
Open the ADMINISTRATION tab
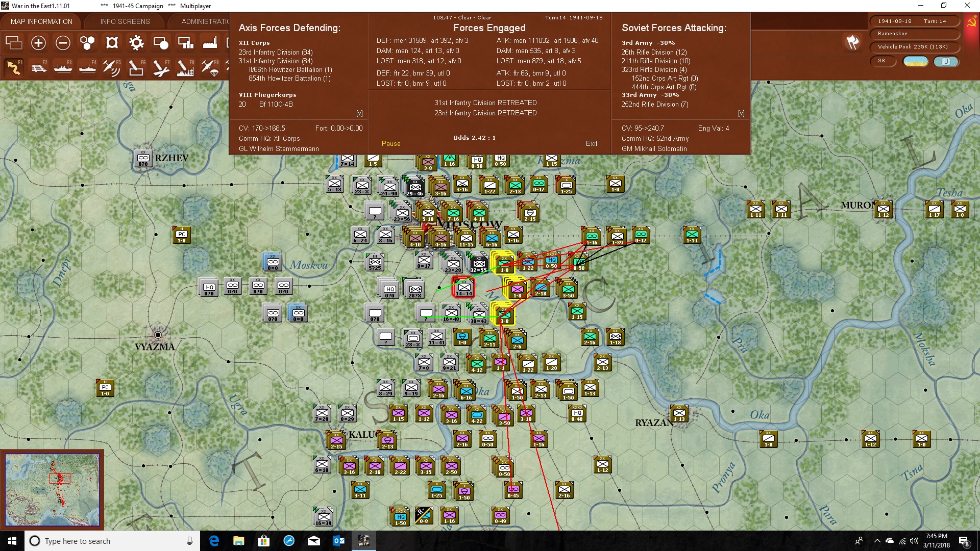coord(205,21)
